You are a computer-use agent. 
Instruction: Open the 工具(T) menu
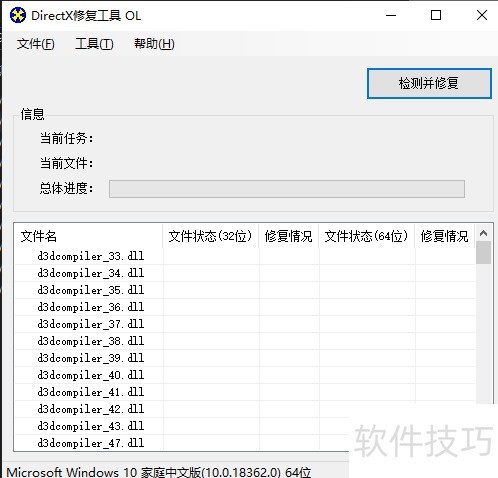pyautogui.click(x=94, y=44)
